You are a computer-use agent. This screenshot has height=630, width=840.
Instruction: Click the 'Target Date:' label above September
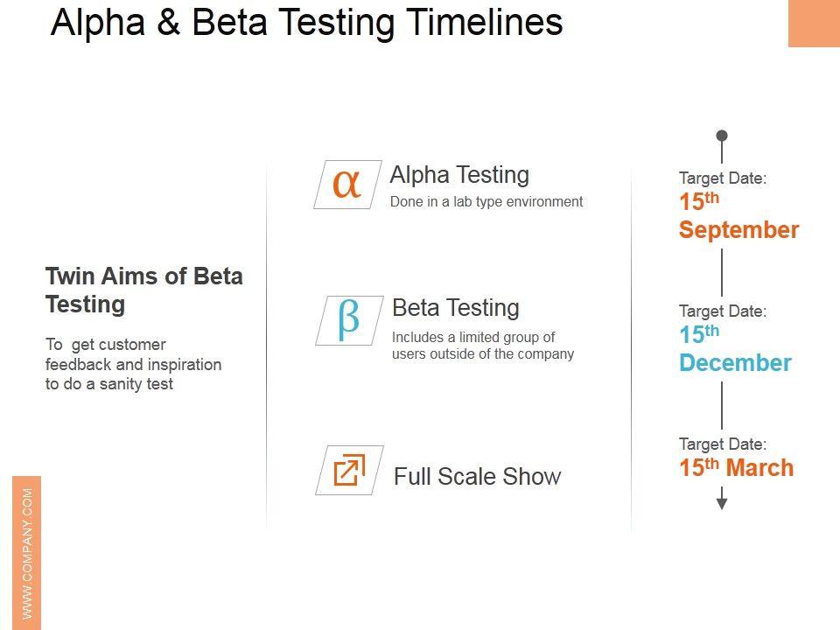[723, 178]
